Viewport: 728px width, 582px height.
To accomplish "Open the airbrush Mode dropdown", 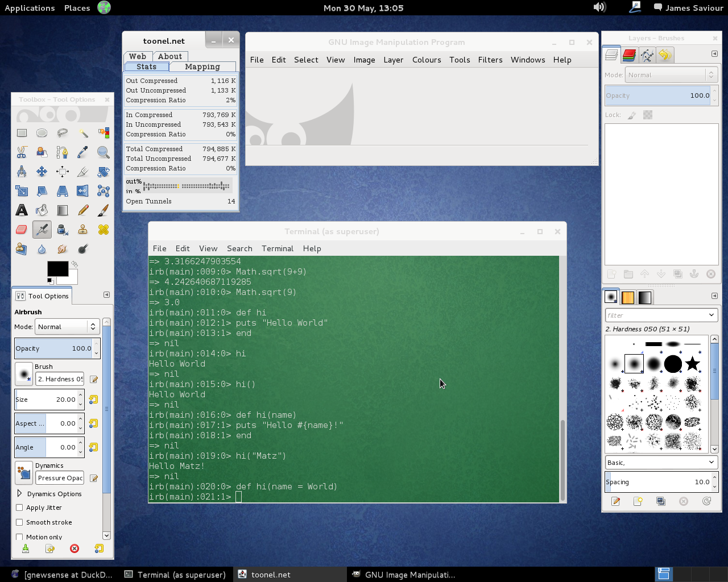I will (67, 327).
